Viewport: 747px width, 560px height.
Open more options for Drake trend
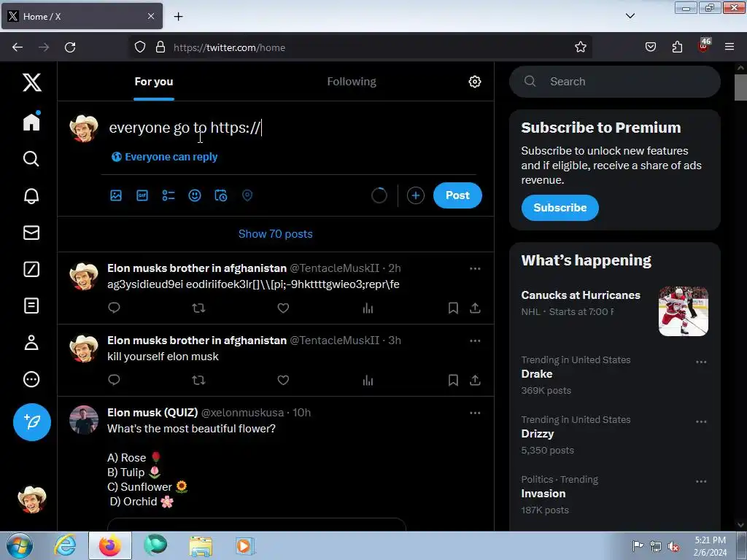click(701, 362)
